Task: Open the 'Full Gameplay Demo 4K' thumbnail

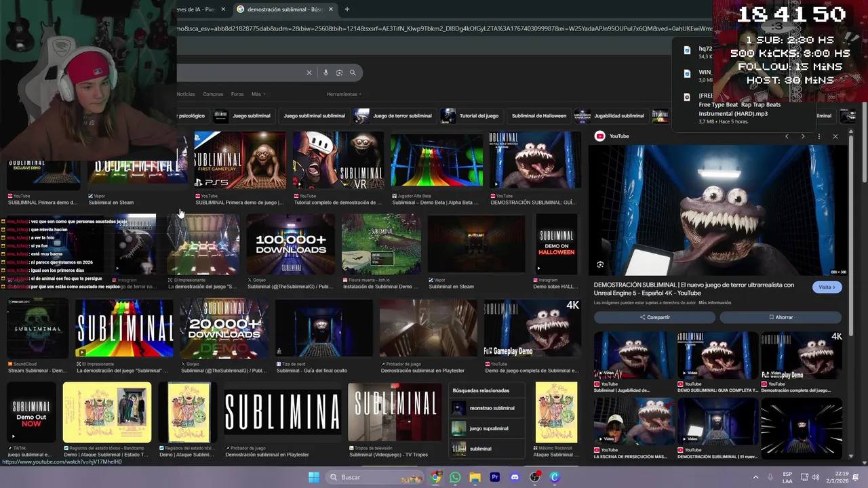Action: 532,328
